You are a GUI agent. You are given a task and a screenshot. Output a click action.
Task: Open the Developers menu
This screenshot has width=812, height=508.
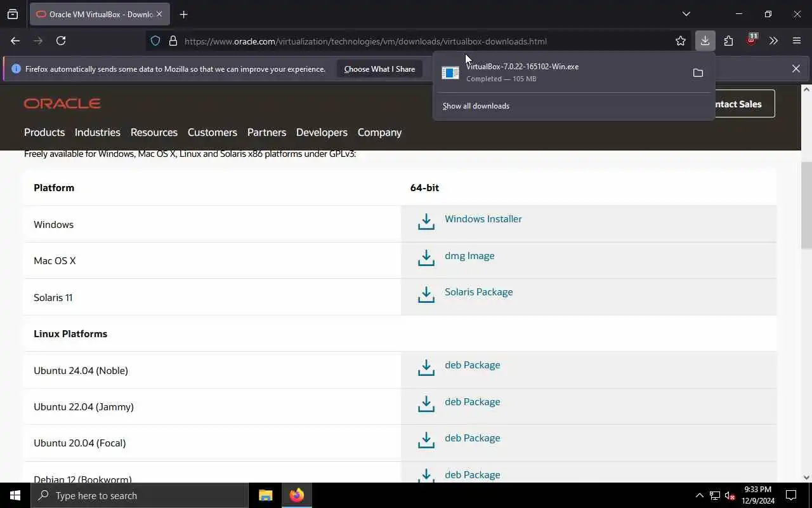322,132
